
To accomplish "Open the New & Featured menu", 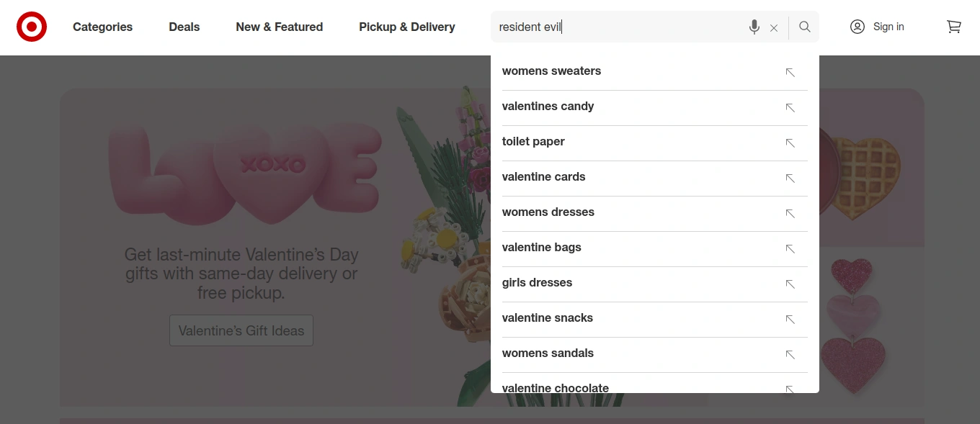I will (279, 27).
